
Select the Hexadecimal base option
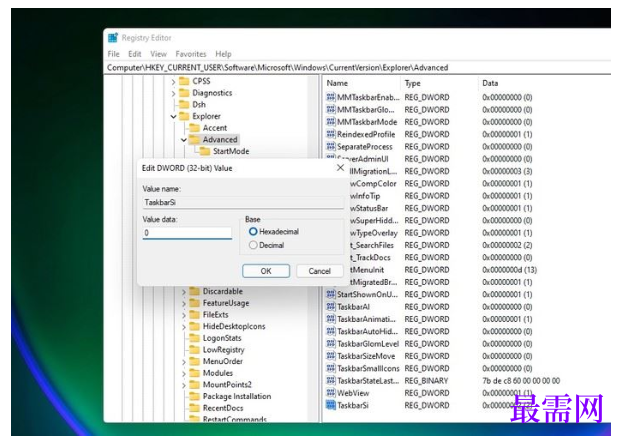point(253,231)
